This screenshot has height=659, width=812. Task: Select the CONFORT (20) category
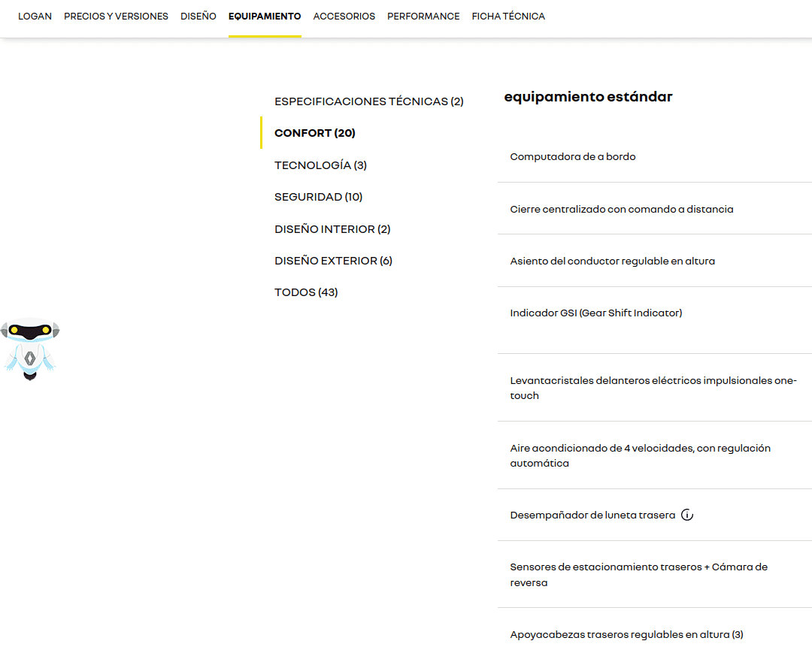click(314, 133)
